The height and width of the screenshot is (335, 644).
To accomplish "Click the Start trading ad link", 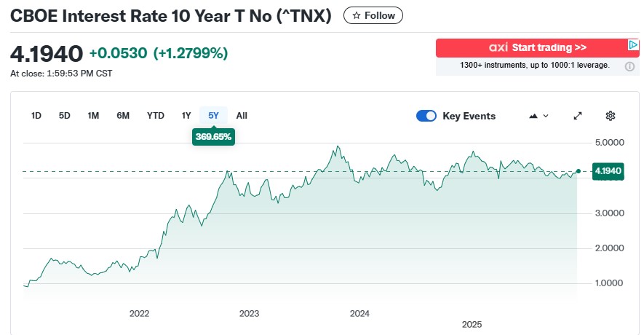I will (x=549, y=48).
